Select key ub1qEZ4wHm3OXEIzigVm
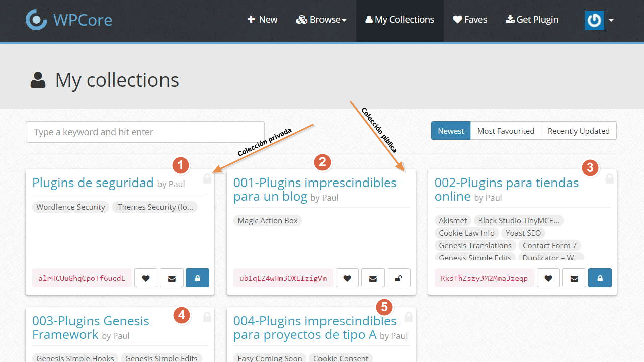Screen dimensions: 644x362 click(283, 278)
